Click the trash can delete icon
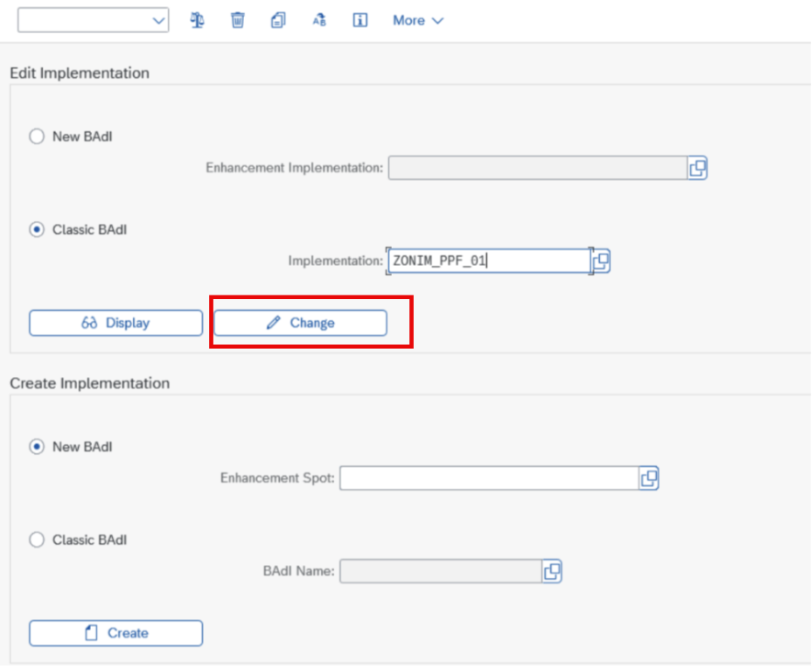 point(238,20)
